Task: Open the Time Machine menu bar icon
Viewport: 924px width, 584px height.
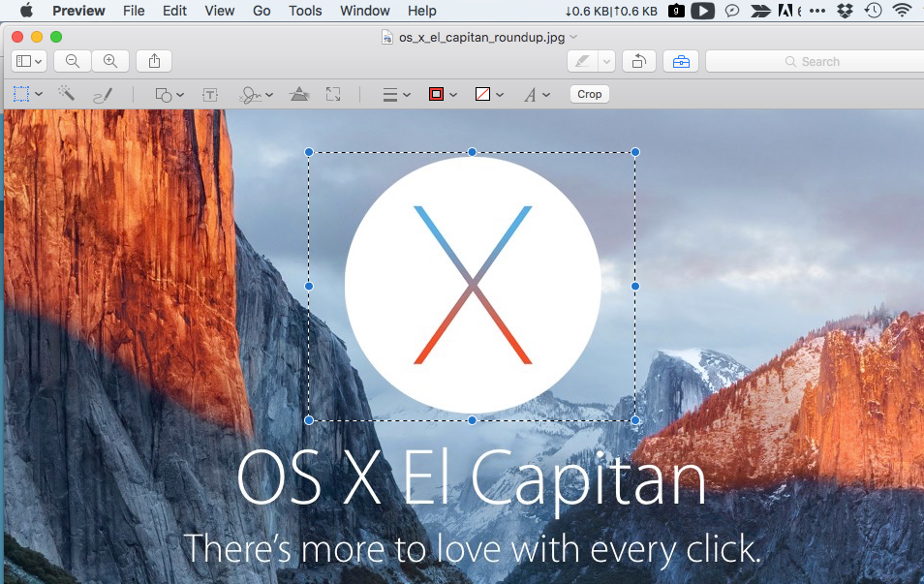Action: tap(874, 11)
